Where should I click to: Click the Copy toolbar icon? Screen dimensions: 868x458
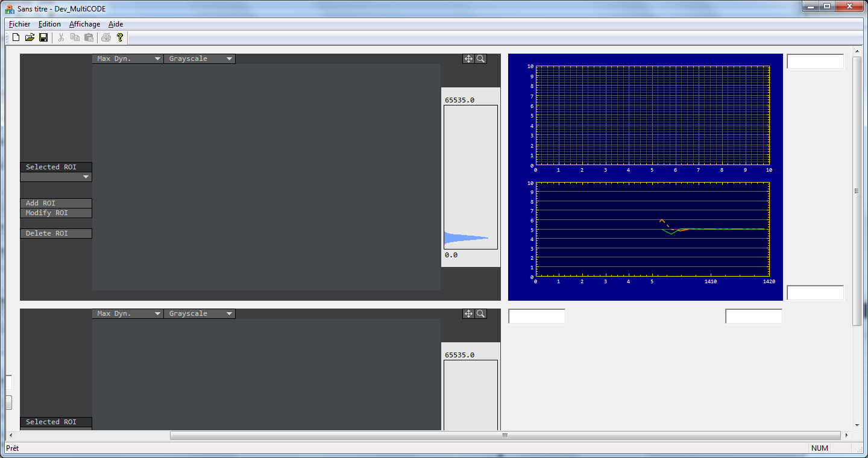(x=75, y=37)
